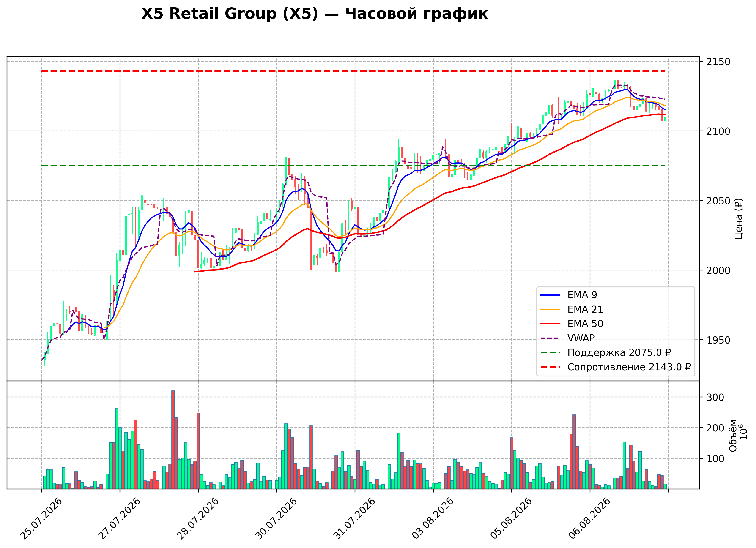Click the "2150" price axis tick label
This screenshot has height=548, width=756.
tap(718, 62)
